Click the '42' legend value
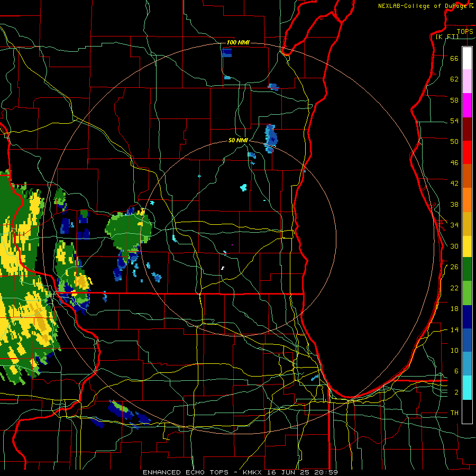476x476 pixels. [454, 184]
